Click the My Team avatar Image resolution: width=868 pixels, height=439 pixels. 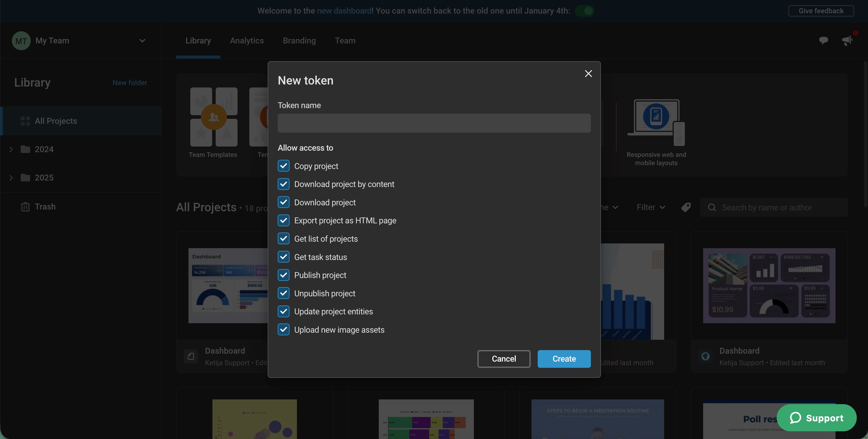pyautogui.click(x=21, y=40)
